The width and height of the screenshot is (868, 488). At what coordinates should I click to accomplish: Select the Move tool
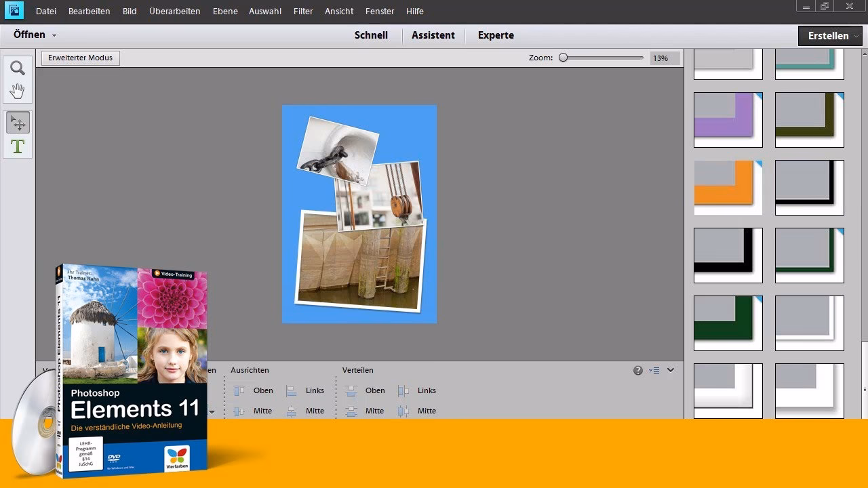coord(17,123)
